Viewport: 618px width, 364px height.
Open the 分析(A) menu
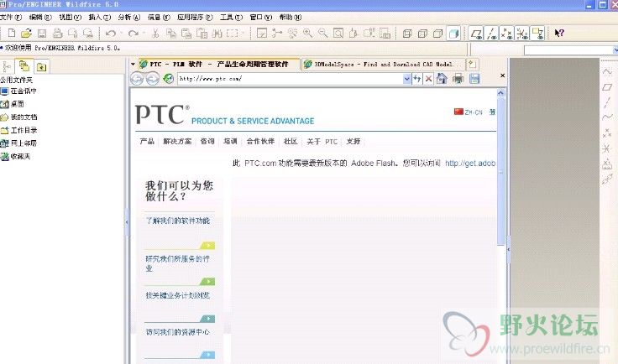pyautogui.click(x=128, y=18)
